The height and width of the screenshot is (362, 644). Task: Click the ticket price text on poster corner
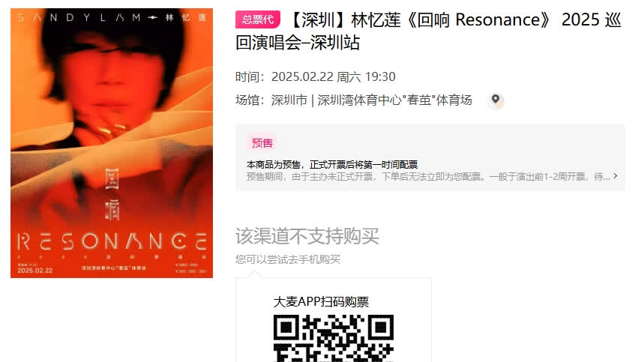pos(190,268)
